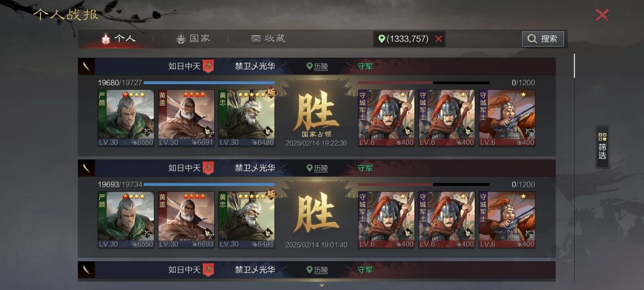
Task: Select 严颜 portrait in first report
Action: click(126, 118)
